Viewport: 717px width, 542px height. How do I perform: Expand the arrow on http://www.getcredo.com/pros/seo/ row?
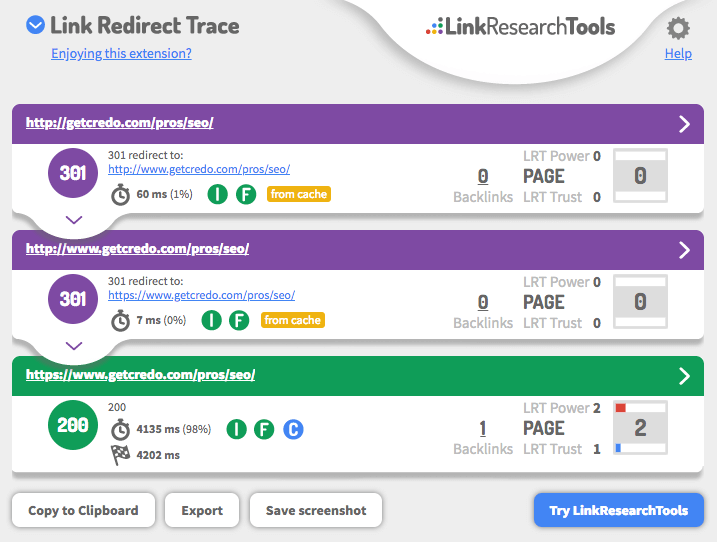[x=684, y=250]
